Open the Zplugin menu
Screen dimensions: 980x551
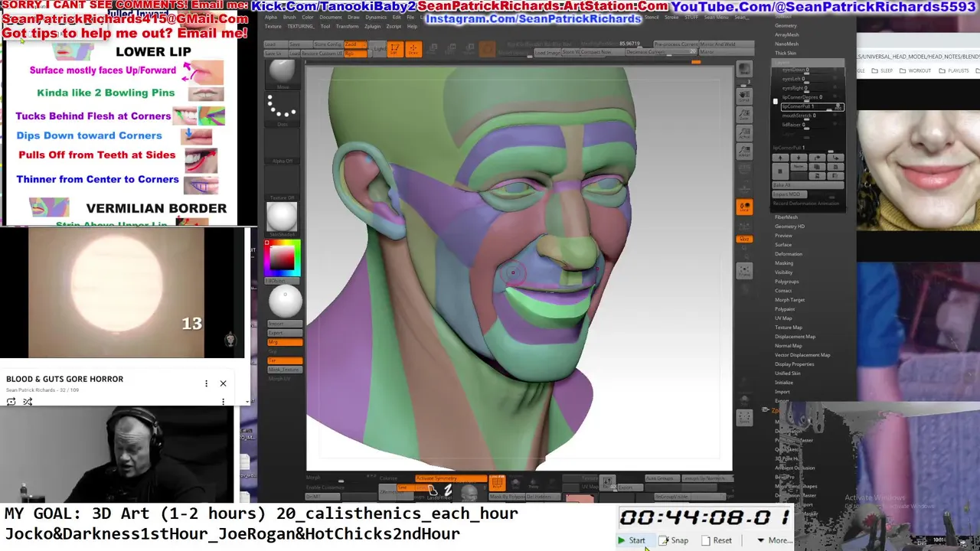click(373, 26)
